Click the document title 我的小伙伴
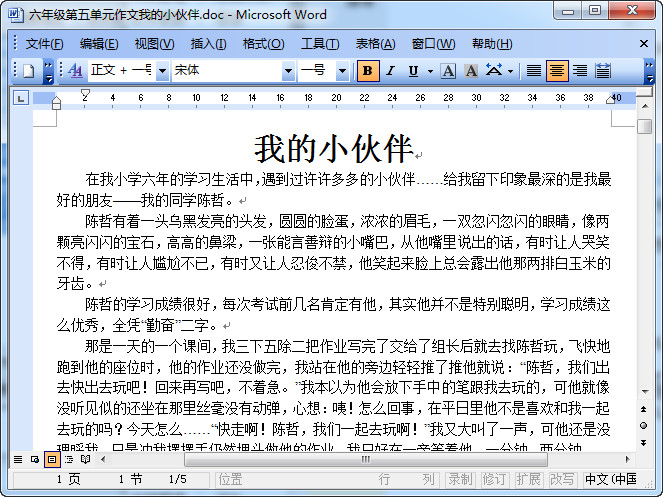663x497 pixels. (334, 149)
